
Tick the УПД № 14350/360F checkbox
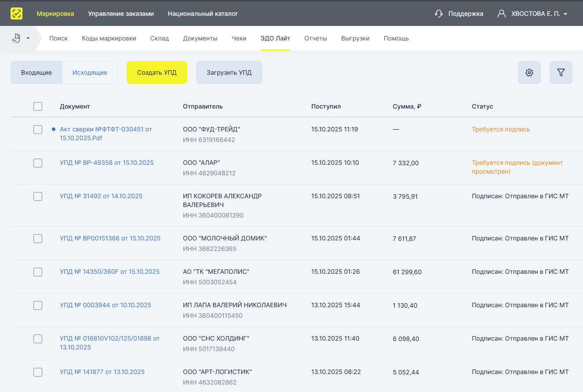point(38,272)
